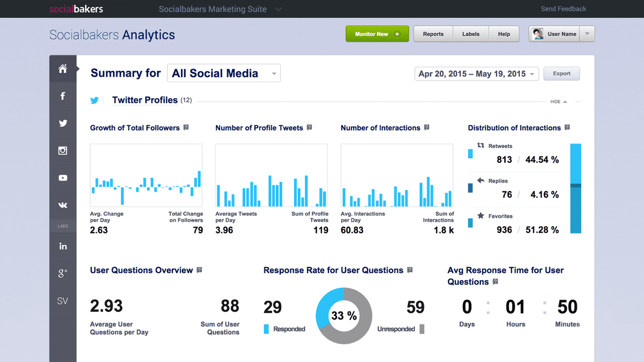Open the Home dashboard in sidebar
This screenshot has width=644, height=362.
click(63, 68)
